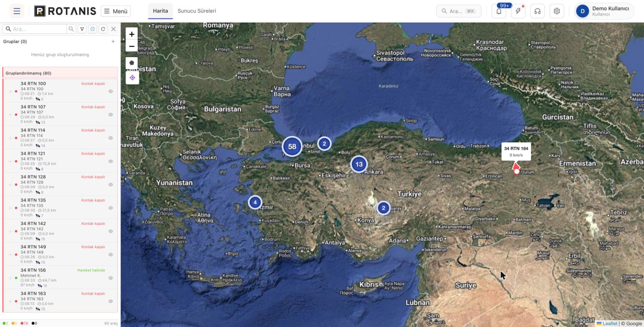Select vehicle 34 RTN 163 in list
Image resolution: width=644 pixels, height=327 pixels.
[60, 301]
